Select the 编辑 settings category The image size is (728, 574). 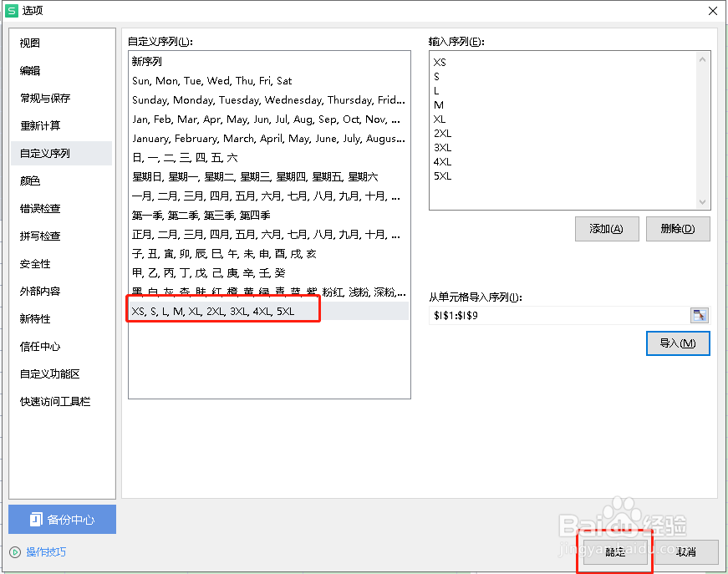(29, 70)
